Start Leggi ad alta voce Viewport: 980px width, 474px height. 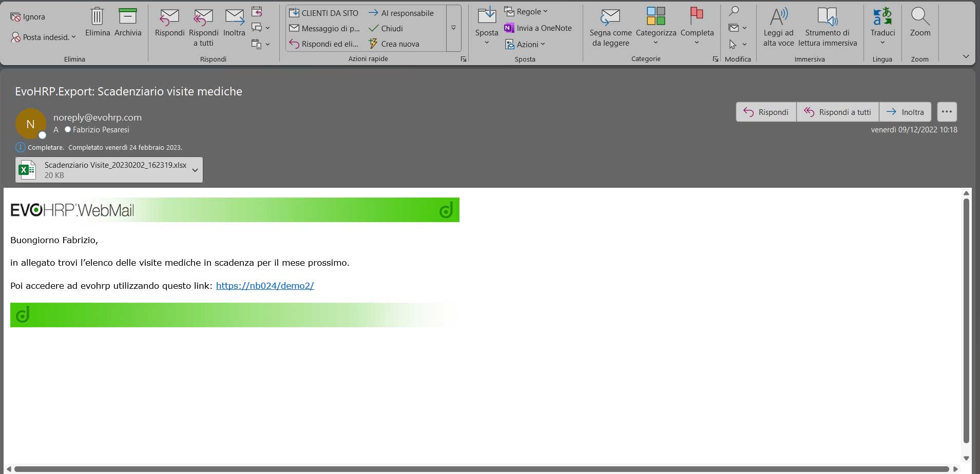(778, 17)
